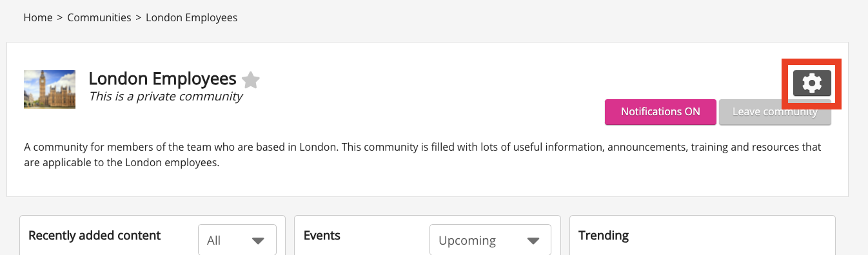This screenshot has height=255, width=868.
Task: Go to Home in the breadcrumb
Action: click(38, 17)
